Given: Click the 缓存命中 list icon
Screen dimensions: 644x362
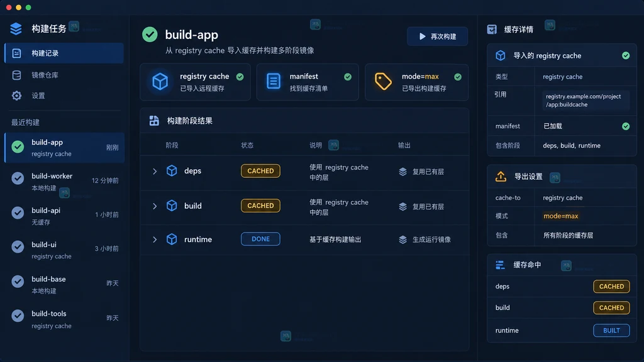Looking at the screenshot, I should tap(500, 265).
